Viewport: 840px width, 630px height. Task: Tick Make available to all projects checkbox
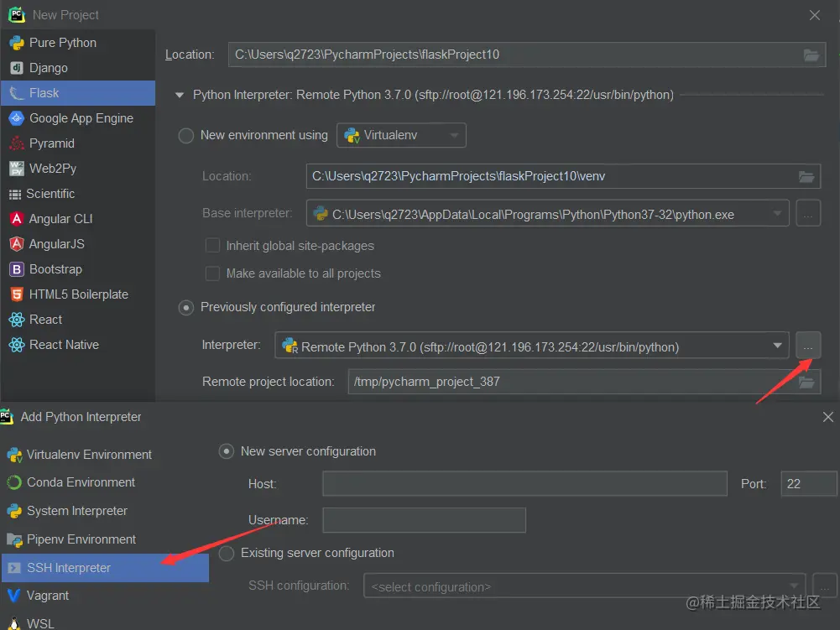(x=212, y=273)
